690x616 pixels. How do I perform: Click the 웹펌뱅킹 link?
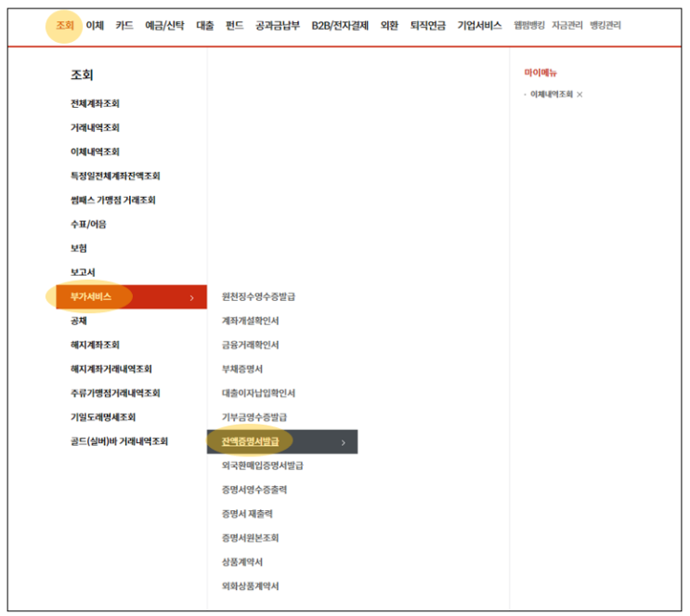tap(529, 25)
